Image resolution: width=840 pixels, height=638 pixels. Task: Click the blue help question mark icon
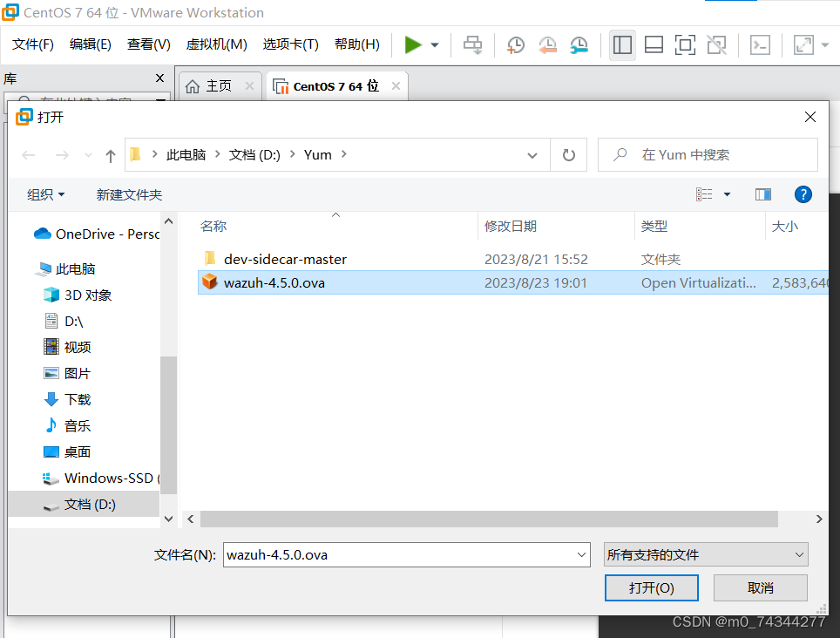pyautogui.click(x=803, y=194)
